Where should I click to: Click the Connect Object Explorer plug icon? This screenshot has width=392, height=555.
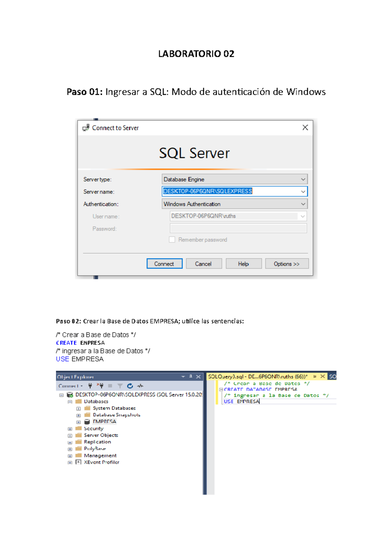pyautogui.click(x=90, y=386)
